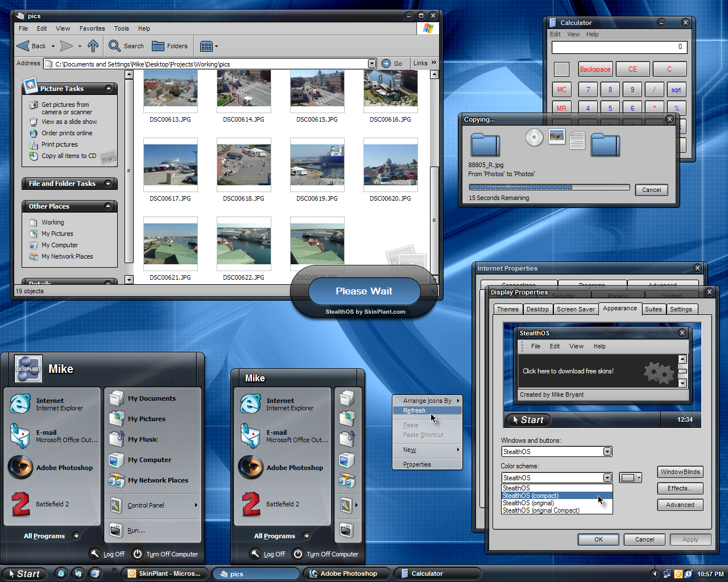Collapse the Other Places panel
Screen dimensions: 728x582
coord(109,206)
